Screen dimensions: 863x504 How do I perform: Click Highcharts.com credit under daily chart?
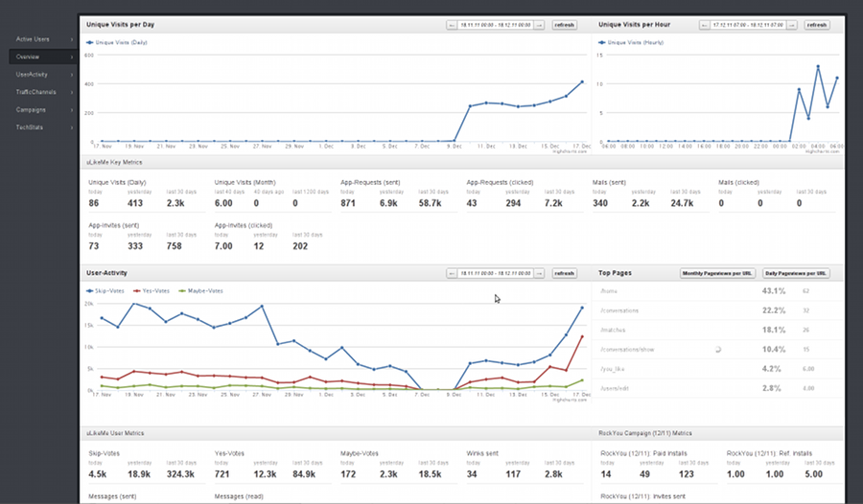click(x=570, y=151)
